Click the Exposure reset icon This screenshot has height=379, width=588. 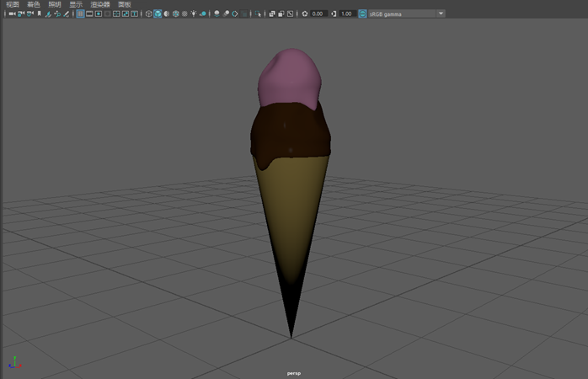point(305,13)
